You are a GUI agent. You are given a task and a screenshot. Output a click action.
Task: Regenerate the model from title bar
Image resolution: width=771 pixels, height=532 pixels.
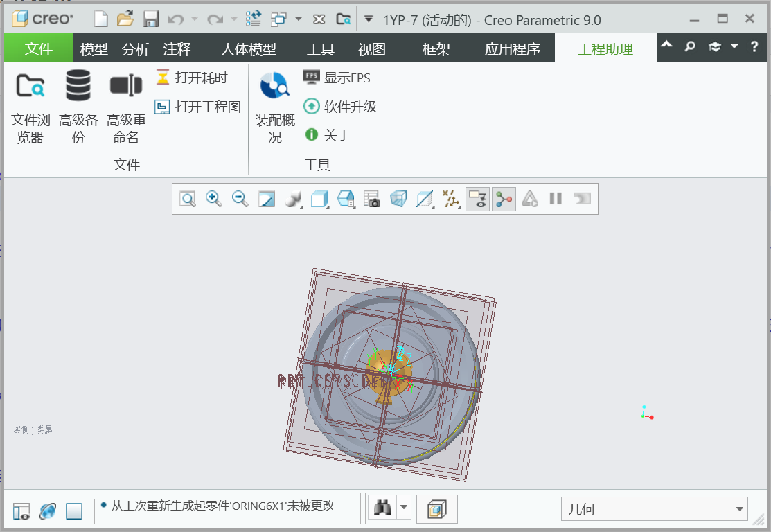tap(254, 19)
